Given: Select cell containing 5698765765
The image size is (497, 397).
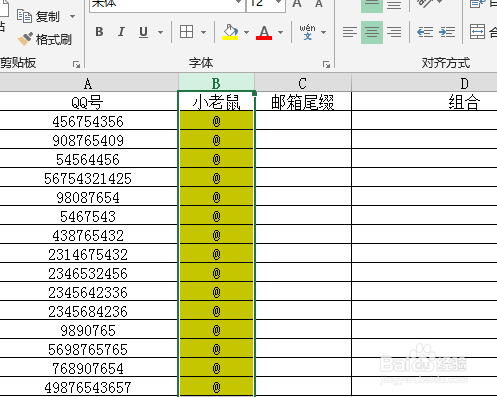Looking at the screenshot, I should point(88,349).
